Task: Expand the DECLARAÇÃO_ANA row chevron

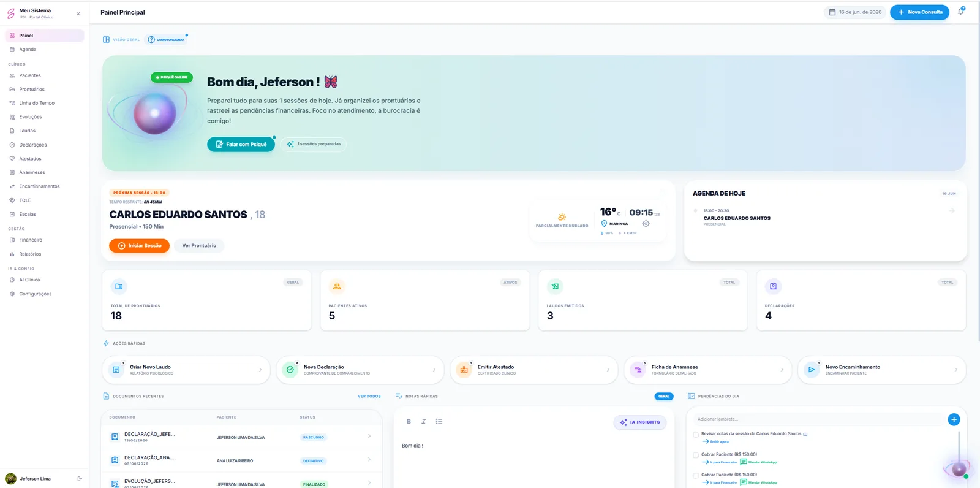Action: point(369,459)
